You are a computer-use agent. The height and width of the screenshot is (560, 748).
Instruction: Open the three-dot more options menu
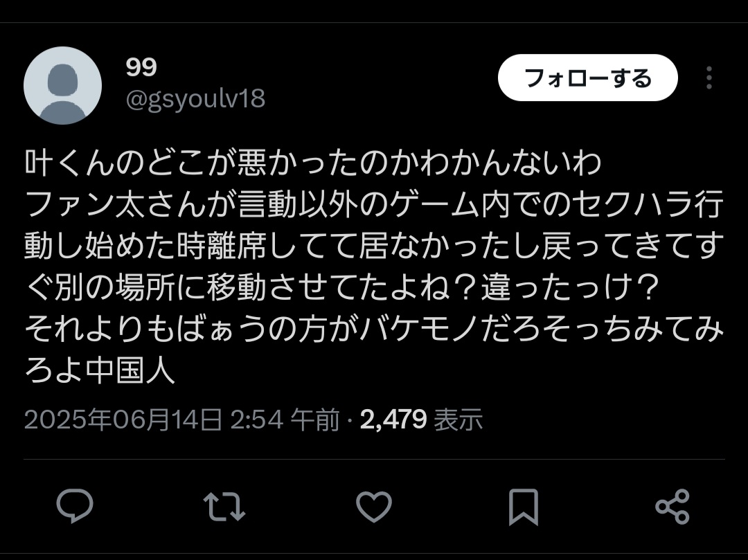click(x=709, y=78)
